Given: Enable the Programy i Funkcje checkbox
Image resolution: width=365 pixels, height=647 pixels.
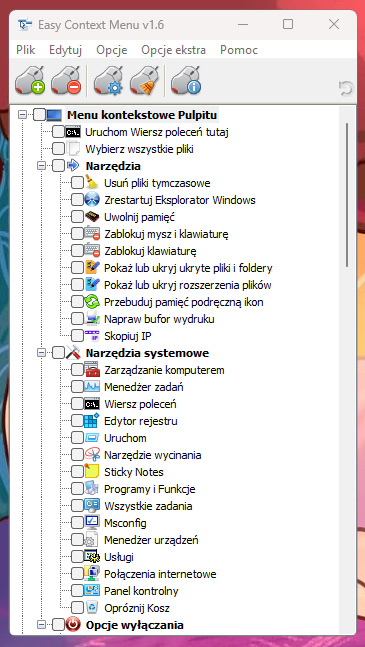Looking at the screenshot, I should pos(78,489).
